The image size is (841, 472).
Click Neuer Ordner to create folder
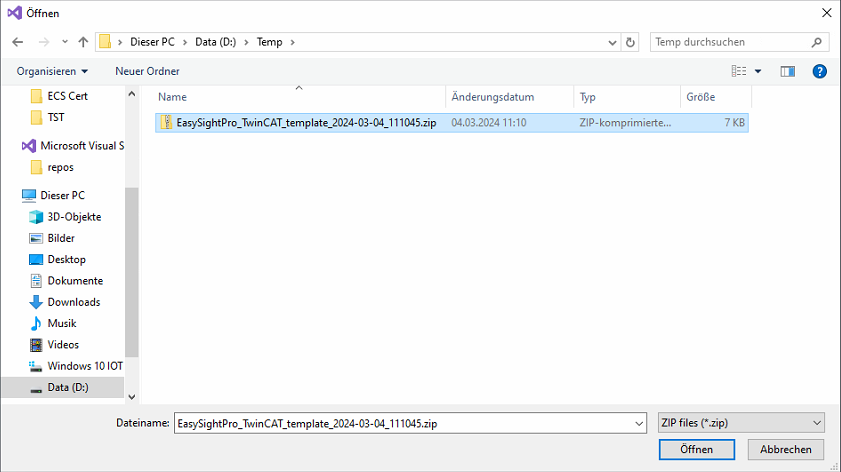click(x=147, y=71)
